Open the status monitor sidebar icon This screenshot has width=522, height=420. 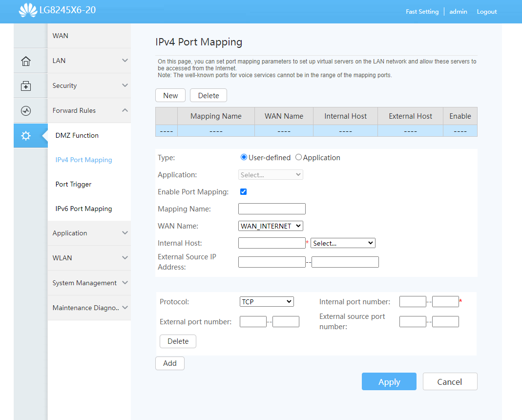pyautogui.click(x=26, y=111)
